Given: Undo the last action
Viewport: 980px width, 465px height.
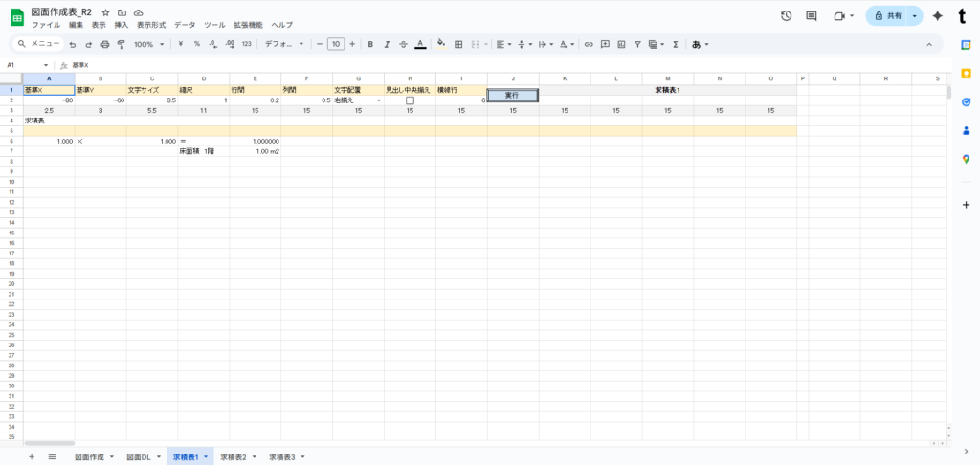Looking at the screenshot, I should click(x=73, y=44).
